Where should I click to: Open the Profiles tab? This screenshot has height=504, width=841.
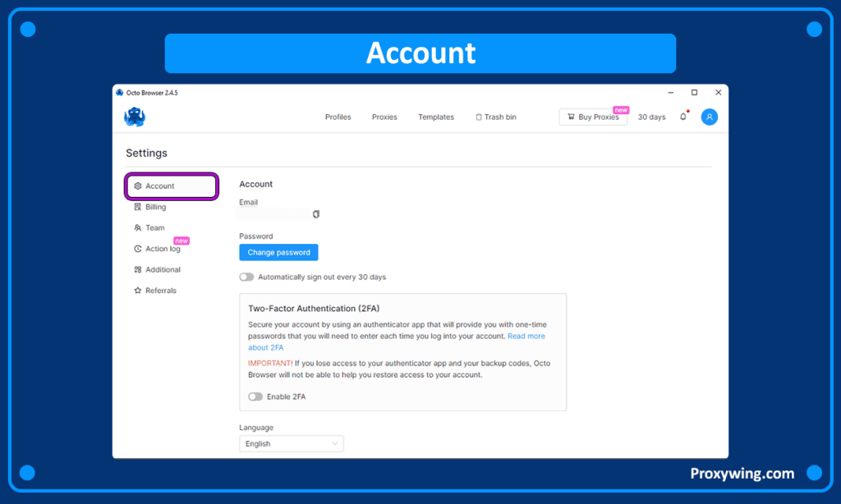pyautogui.click(x=338, y=117)
